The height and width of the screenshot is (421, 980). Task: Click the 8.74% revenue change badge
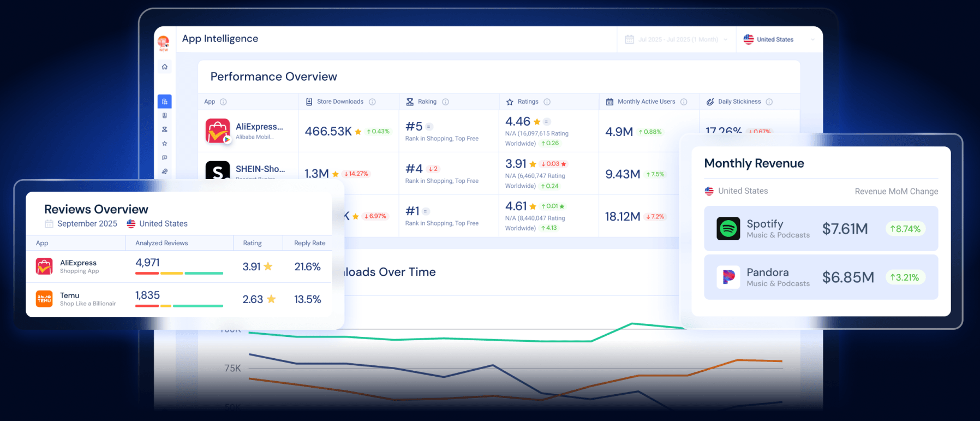905,229
